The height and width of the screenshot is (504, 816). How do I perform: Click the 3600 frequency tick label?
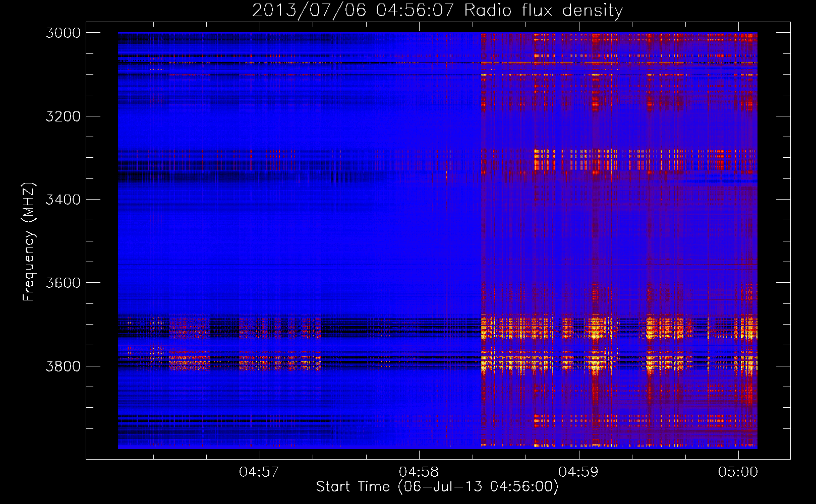63,283
